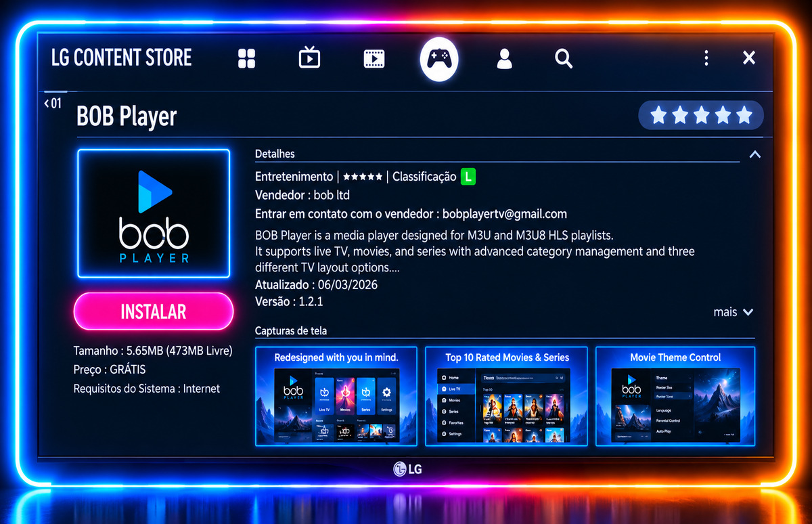Open the movies film icon

pyautogui.click(x=374, y=59)
